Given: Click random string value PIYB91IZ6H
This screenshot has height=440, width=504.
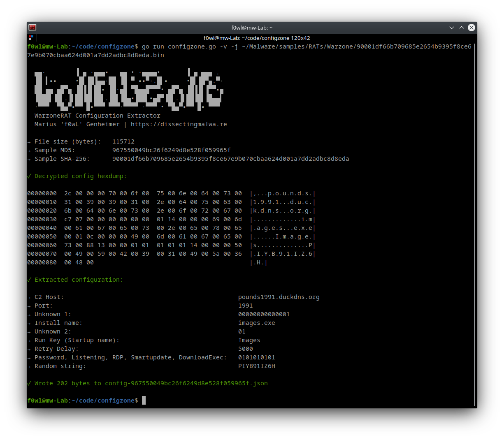Looking at the screenshot, I should [x=257, y=366].
